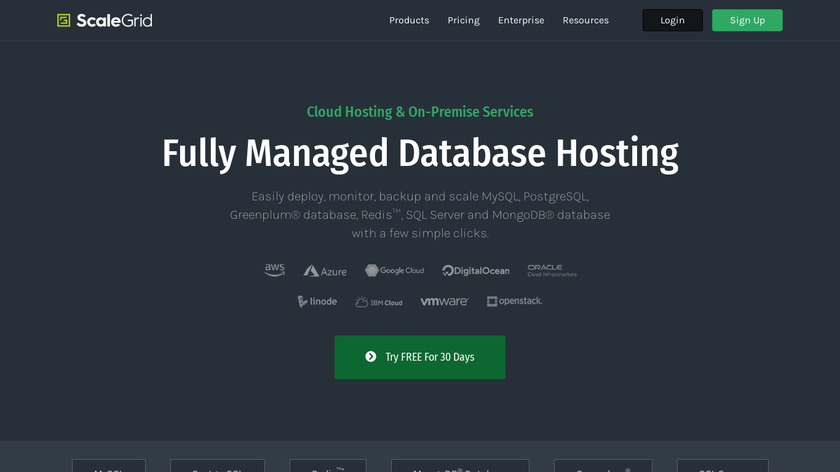Open the Products menu

pos(409,20)
